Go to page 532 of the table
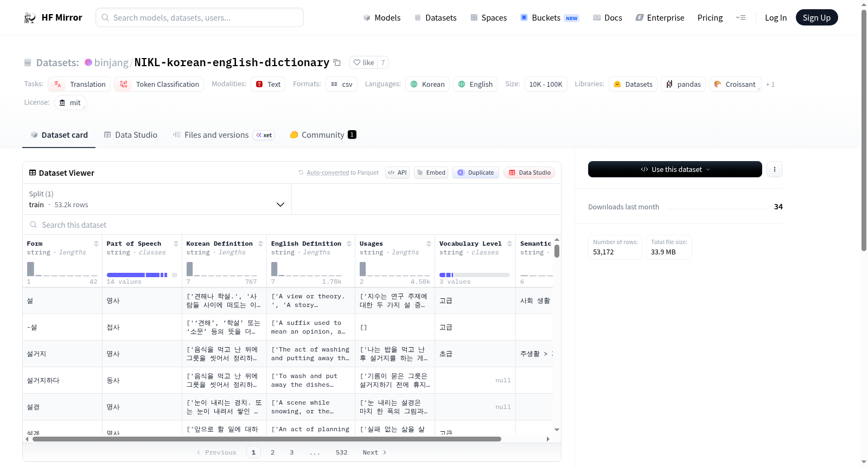868x467 pixels. 341,452
